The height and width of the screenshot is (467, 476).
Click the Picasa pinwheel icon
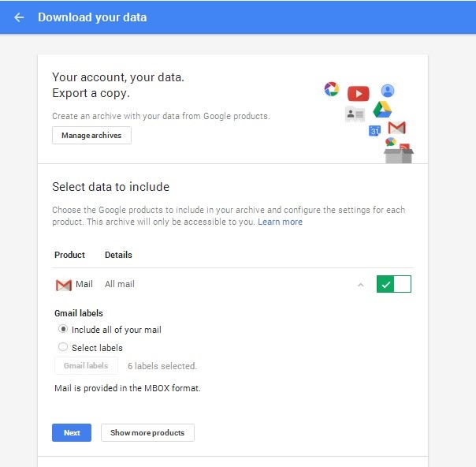click(x=332, y=89)
